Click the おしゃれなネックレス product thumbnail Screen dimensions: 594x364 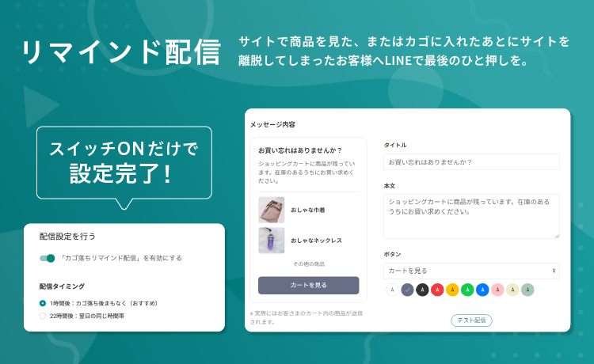point(271,241)
